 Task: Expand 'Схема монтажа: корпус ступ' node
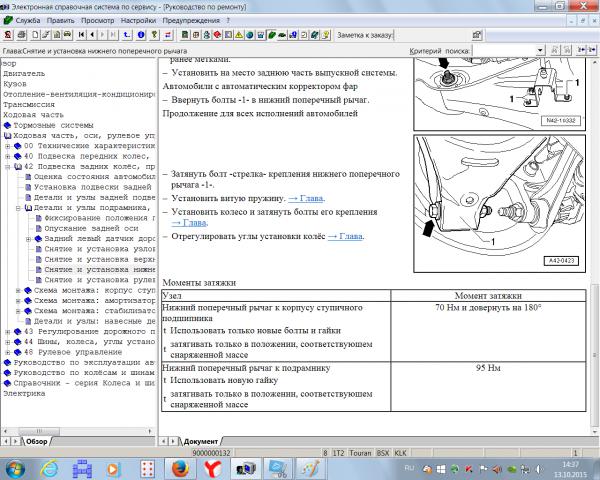click(18, 291)
